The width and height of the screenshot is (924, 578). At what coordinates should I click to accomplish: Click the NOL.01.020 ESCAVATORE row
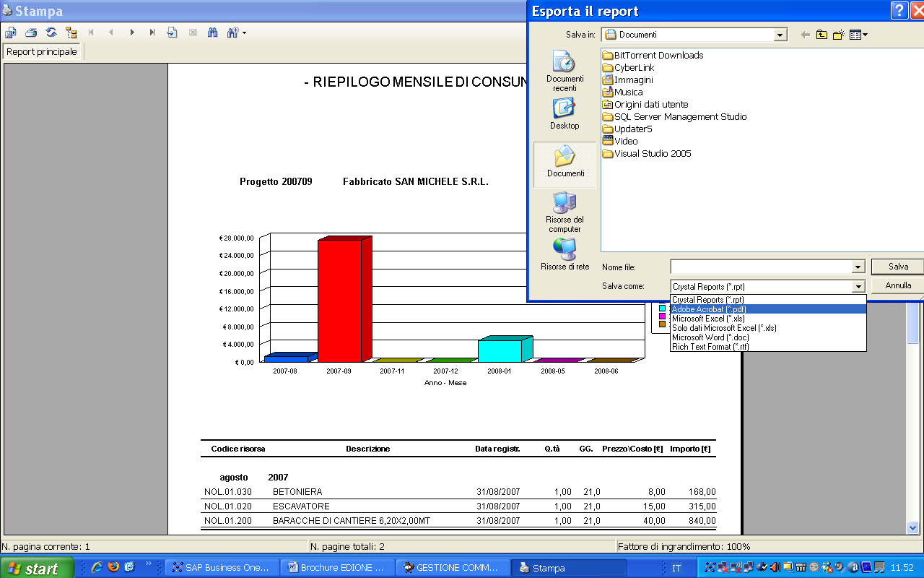coord(460,506)
